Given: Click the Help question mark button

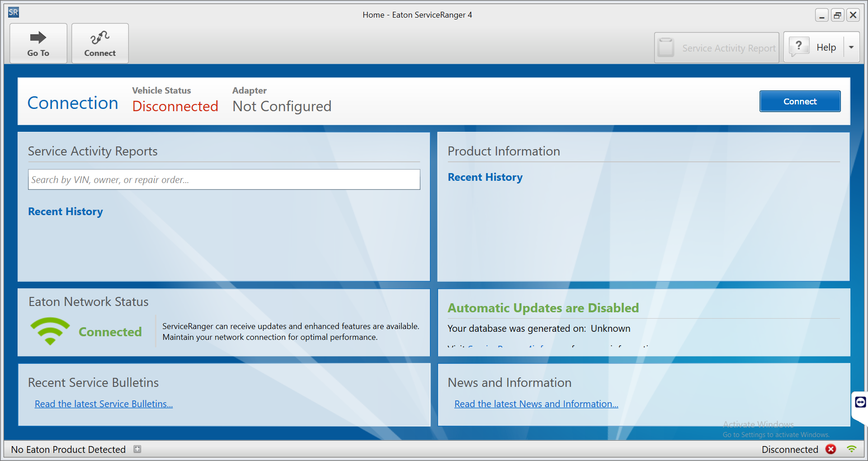Looking at the screenshot, I should (814, 47).
